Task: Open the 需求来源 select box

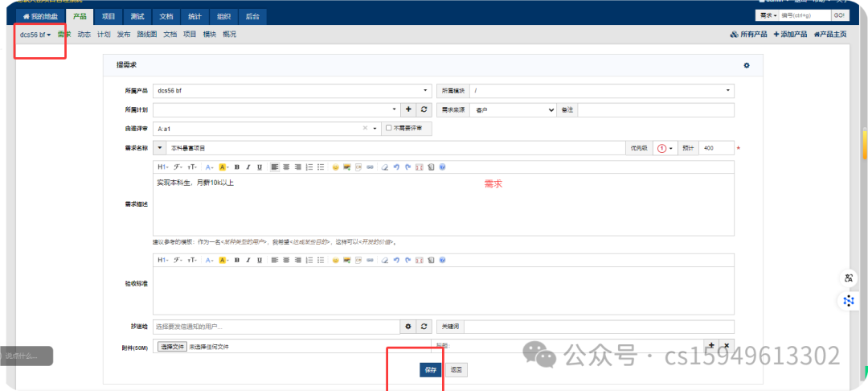Action: [513, 109]
